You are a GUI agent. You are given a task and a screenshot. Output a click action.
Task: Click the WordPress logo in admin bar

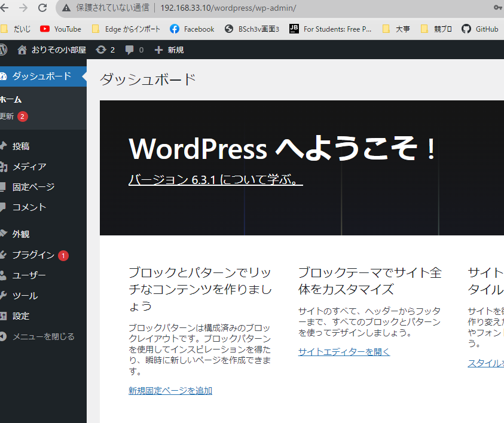[x=3, y=50]
